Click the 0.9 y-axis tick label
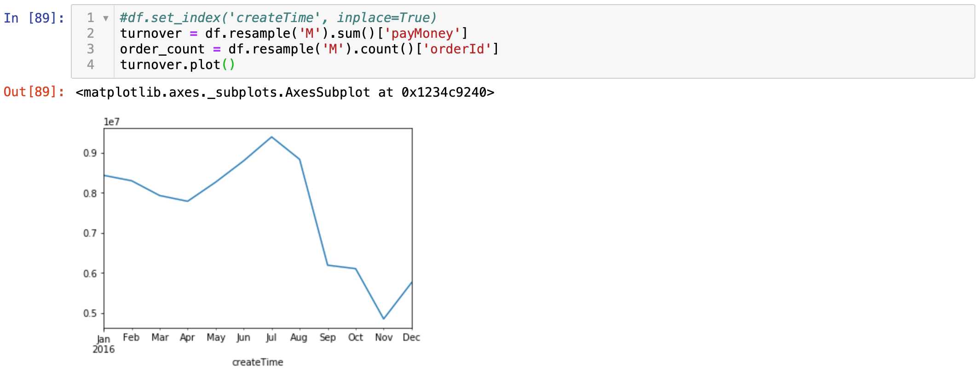Screen dimensions: 980x373 (x=90, y=153)
